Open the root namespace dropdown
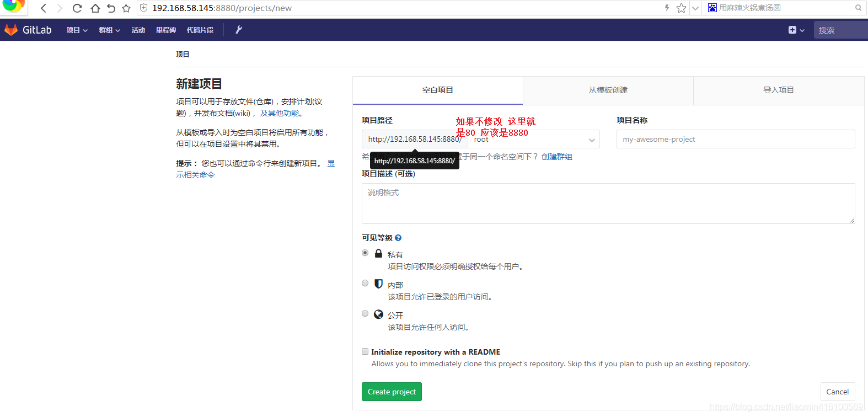Viewport: 868px width, 417px height. click(x=534, y=139)
